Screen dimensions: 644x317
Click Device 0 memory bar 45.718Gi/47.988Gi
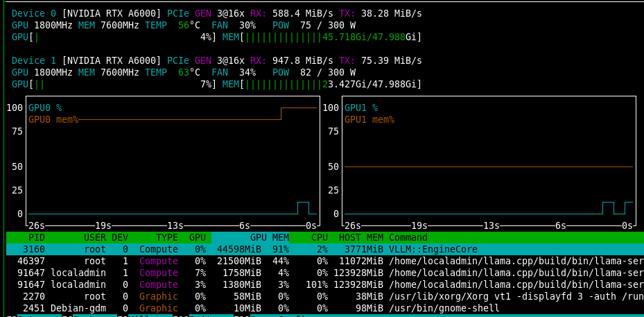[x=322, y=37]
